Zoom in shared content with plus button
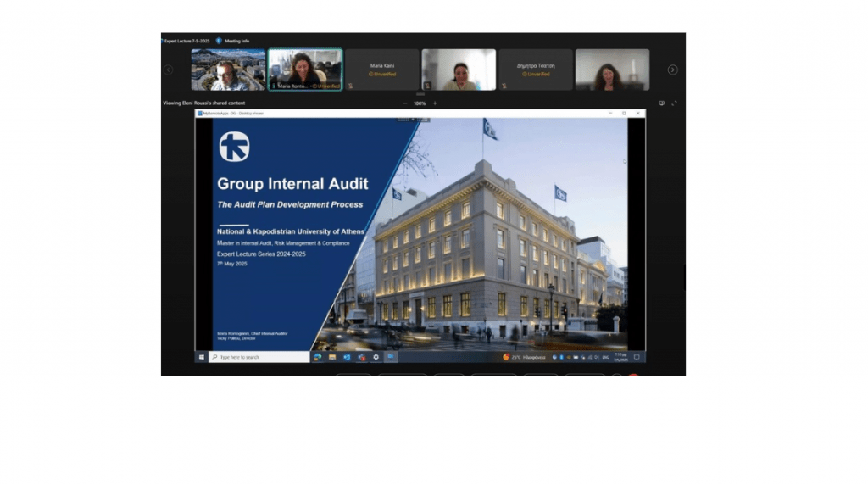The image size is (868, 485). (x=435, y=103)
